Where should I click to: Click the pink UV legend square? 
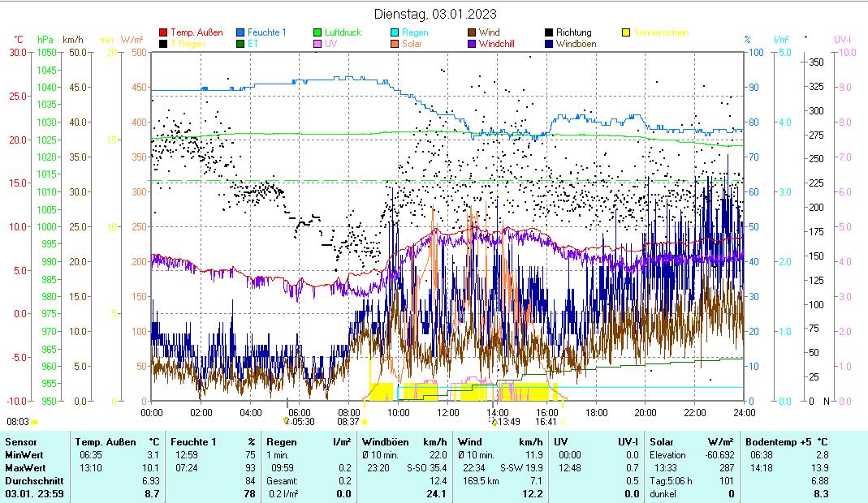point(318,44)
